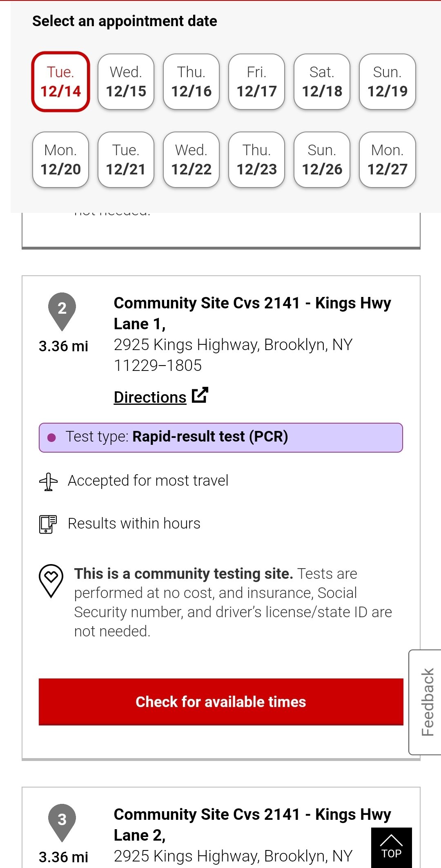
Task: Select Mon. 12/20 appointment date
Action: tap(60, 159)
